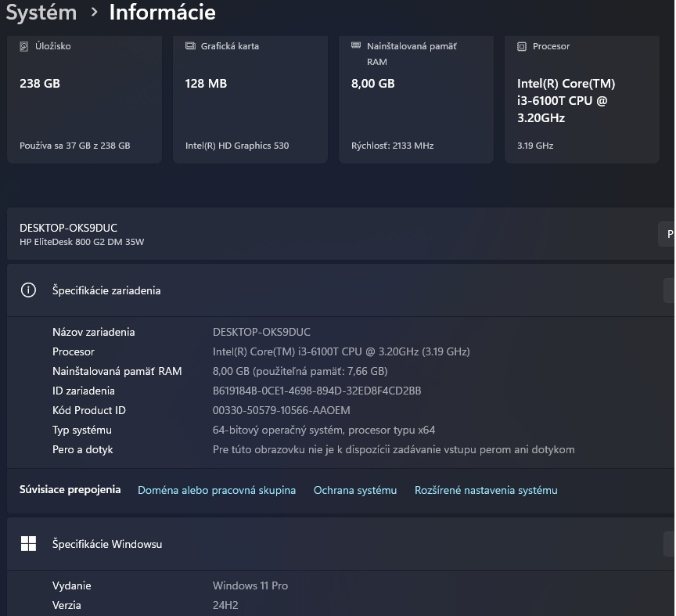Open the RAM card showing 8,00 GB

click(x=416, y=98)
